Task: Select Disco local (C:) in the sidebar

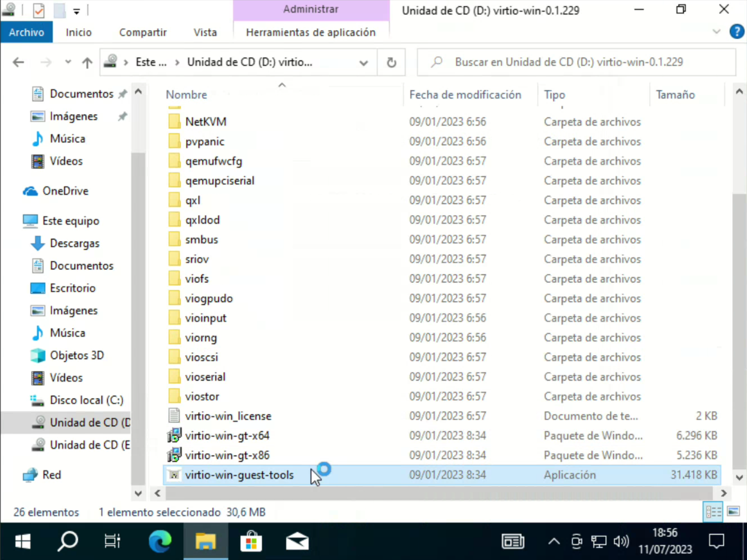Action: click(x=86, y=400)
